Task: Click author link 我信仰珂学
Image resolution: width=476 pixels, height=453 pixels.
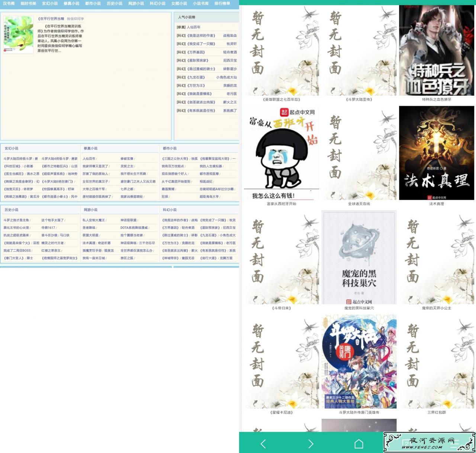Action: click(75, 19)
